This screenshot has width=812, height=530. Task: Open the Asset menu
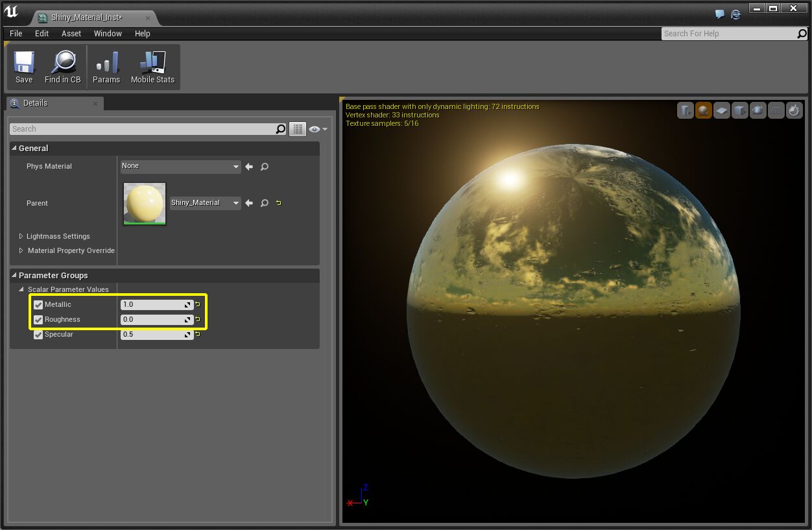pyautogui.click(x=71, y=34)
